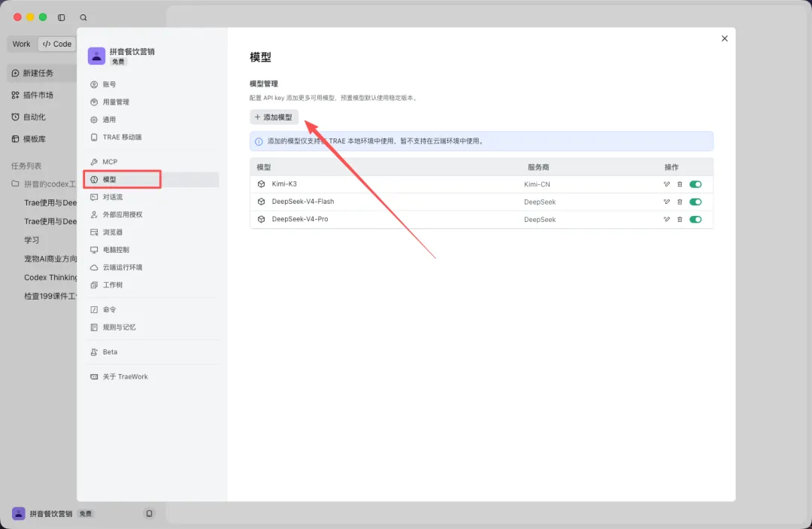Close the settings dialog with X
The image size is (812, 529).
coord(725,38)
